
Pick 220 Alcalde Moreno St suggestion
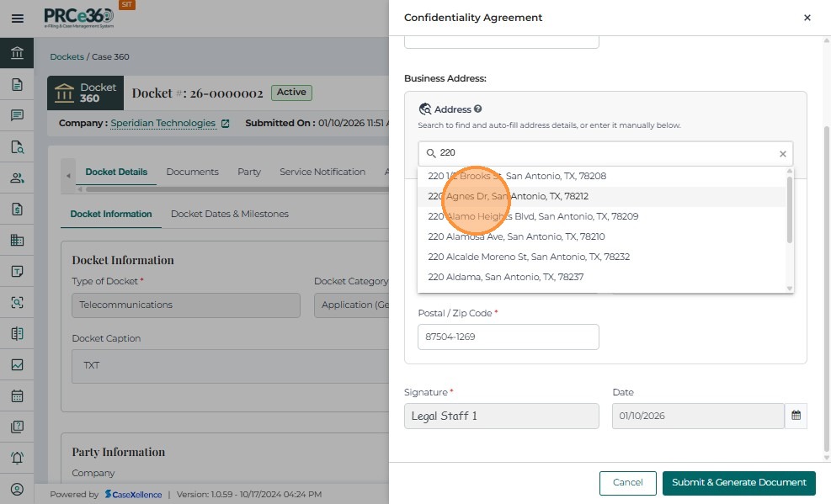[529, 257]
